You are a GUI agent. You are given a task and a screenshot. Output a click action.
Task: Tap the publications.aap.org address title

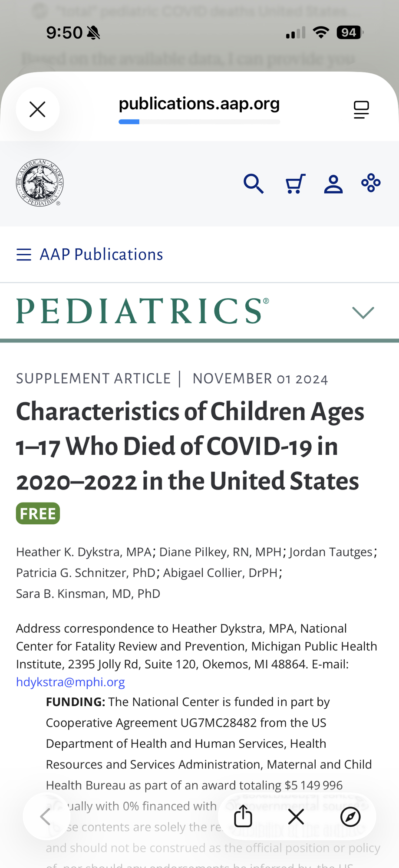199,104
